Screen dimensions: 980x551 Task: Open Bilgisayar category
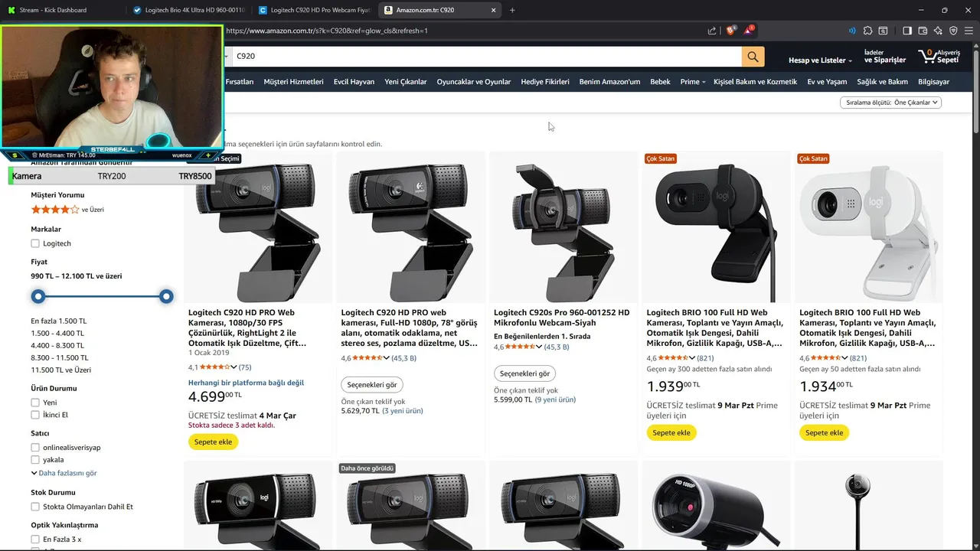point(933,82)
